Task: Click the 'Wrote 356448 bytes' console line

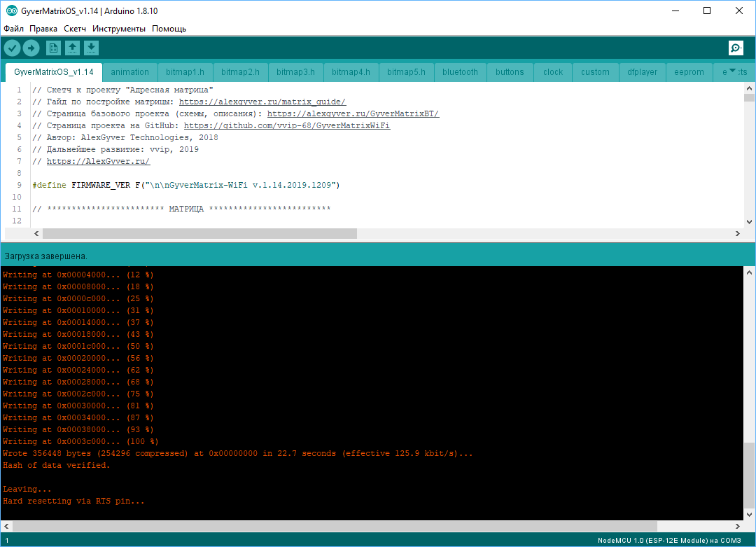Action: pos(238,453)
